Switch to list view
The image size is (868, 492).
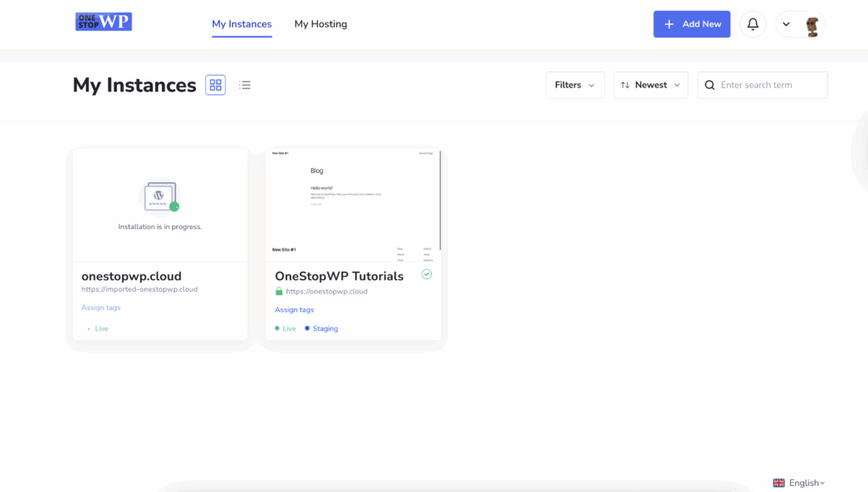245,85
